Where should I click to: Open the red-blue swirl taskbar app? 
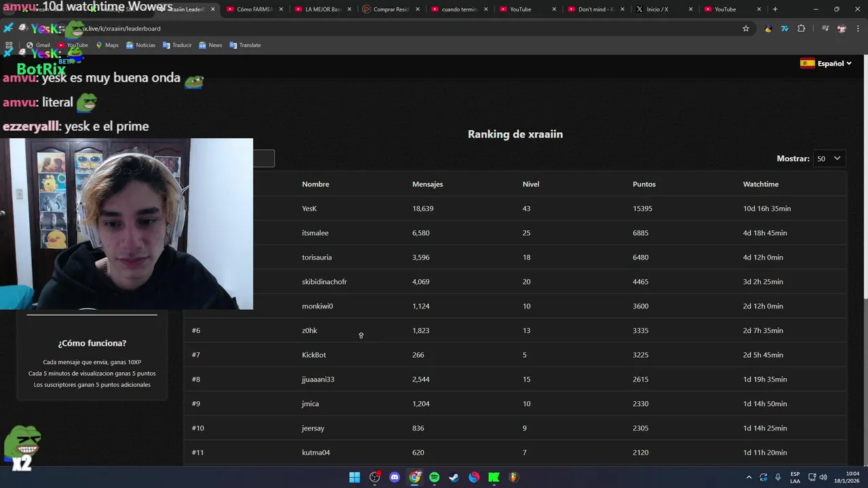(474, 477)
